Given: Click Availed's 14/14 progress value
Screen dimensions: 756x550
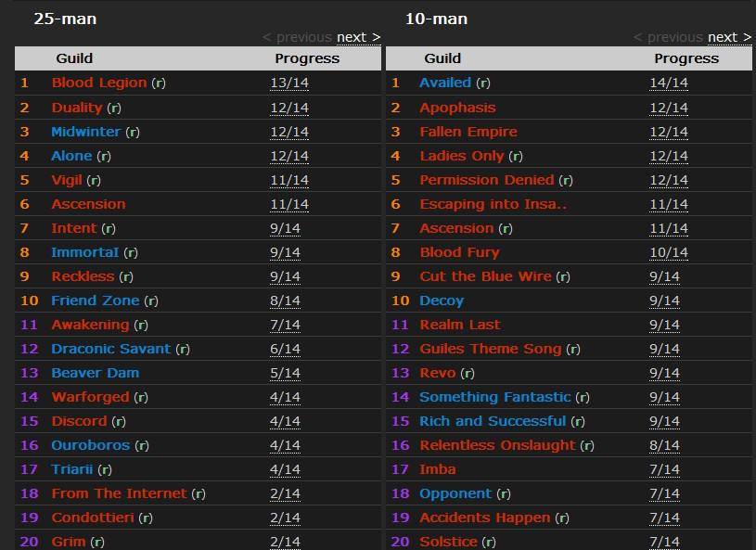Looking at the screenshot, I should point(669,83).
